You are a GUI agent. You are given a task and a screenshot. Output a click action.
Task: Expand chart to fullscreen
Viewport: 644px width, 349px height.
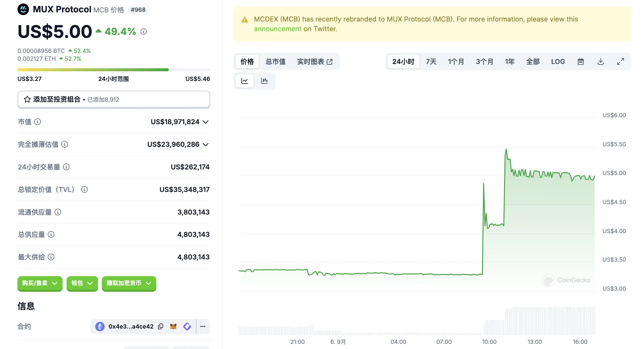(x=620, y=62)
